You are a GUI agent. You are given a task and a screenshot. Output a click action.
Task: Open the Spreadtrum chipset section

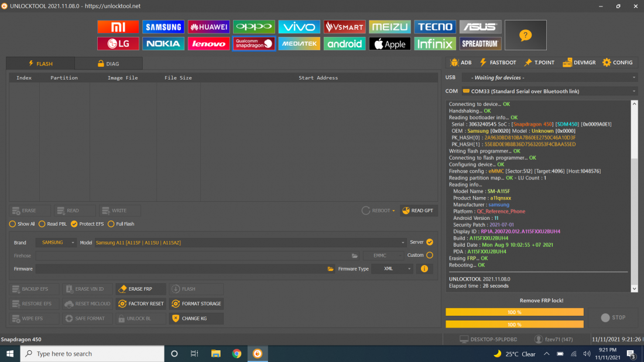(x=480, y=43)
